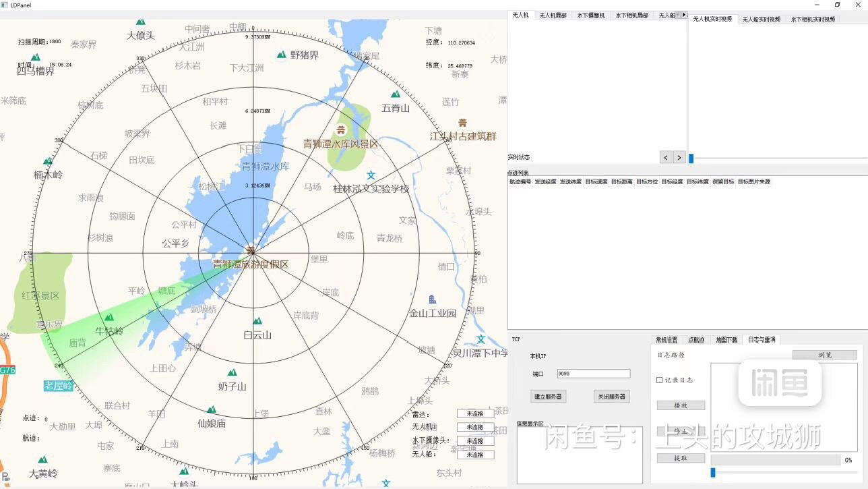Click the mountain icon beside 野猪界

(x=281, y=55)
